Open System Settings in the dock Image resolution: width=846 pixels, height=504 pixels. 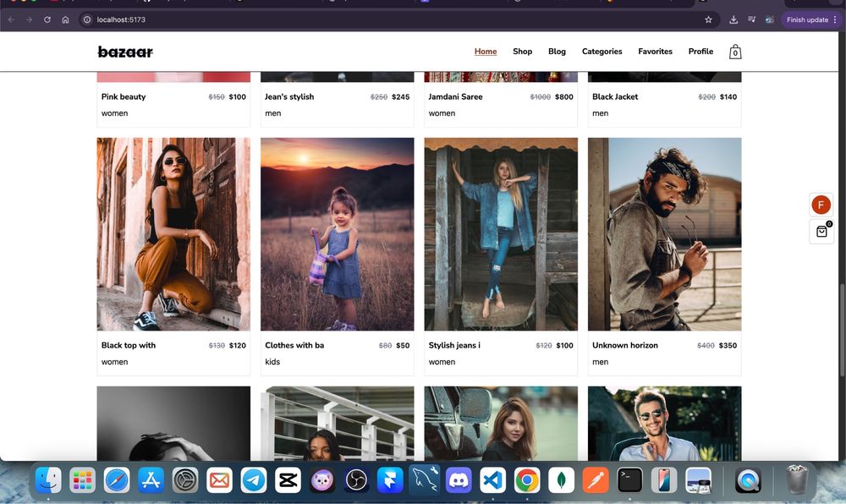[185, 479]
